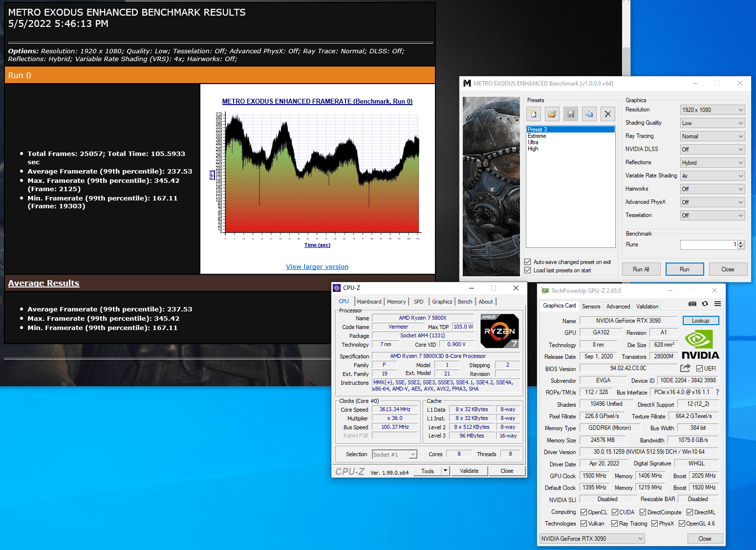This screenshot has width=756, height=550.
Task: Open the GPU-Z hamburger menu
Action: [717, 304]
